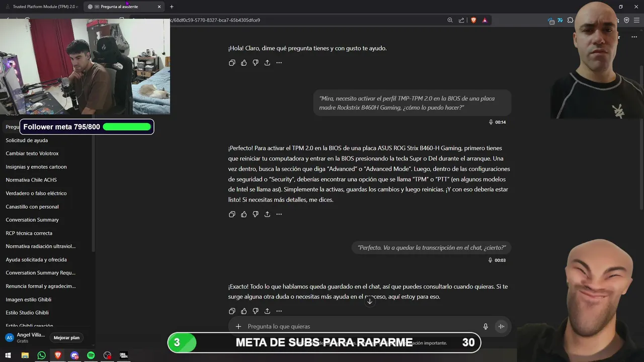Open the extension with 40 badge
The width and height of the screenshot is (644, 362).
coord(551,21)
